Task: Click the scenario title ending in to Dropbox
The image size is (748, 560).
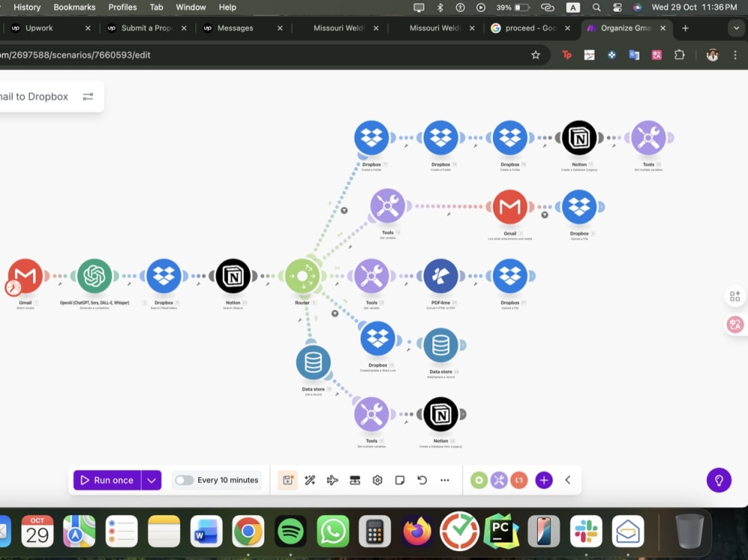Action: pos(34,96)
